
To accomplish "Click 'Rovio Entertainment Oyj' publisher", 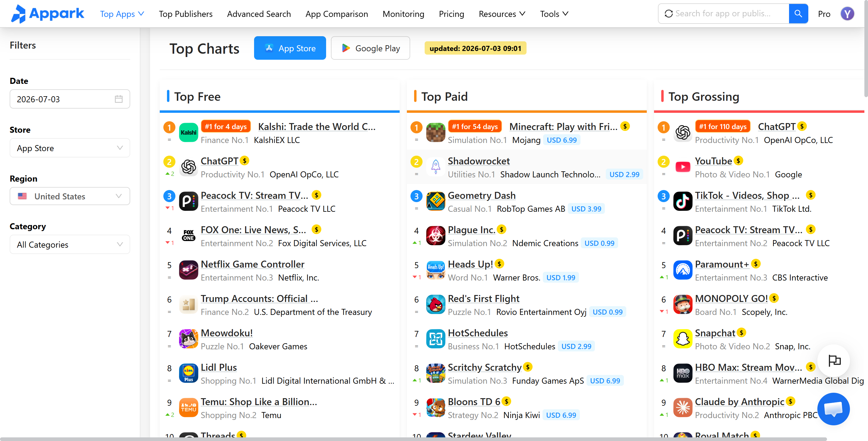I will click(541, 312).
